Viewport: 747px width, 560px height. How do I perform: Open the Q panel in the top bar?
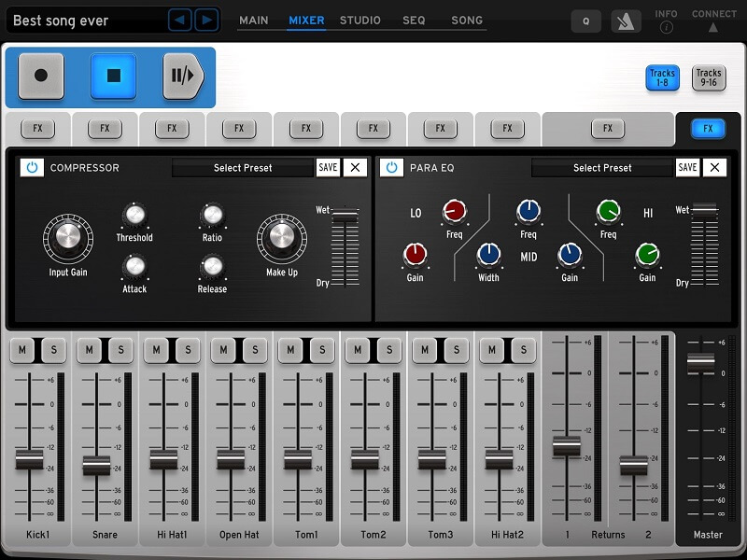(585, 20)
